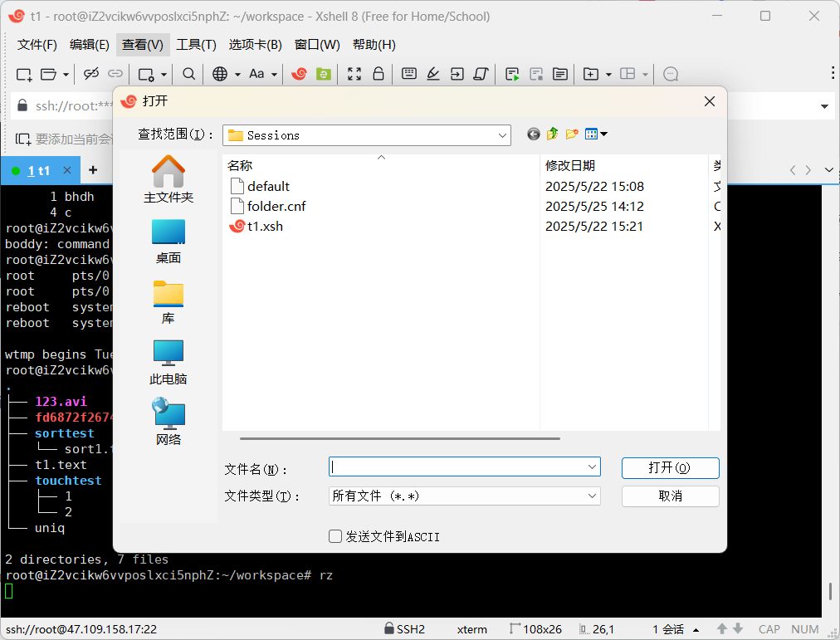Go to 网络 in places sidebar
Image resolution: width=840 pixels, height=640 pixels.
(168, 423)
